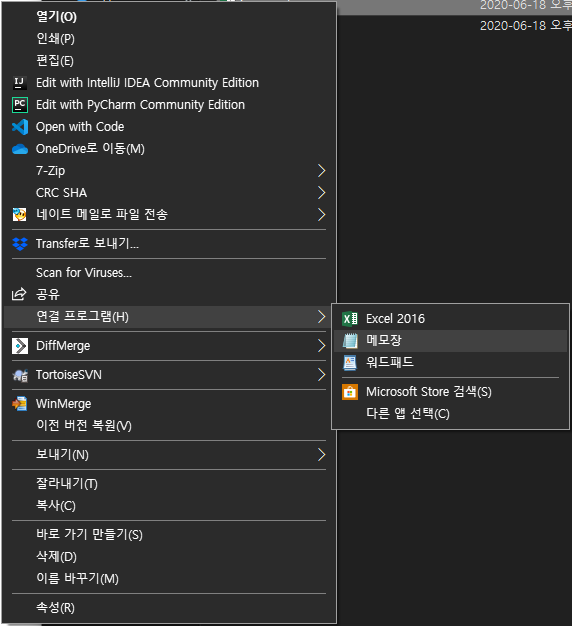Click the WinMerge icon

pyautogui.click(x=20, y=404)
